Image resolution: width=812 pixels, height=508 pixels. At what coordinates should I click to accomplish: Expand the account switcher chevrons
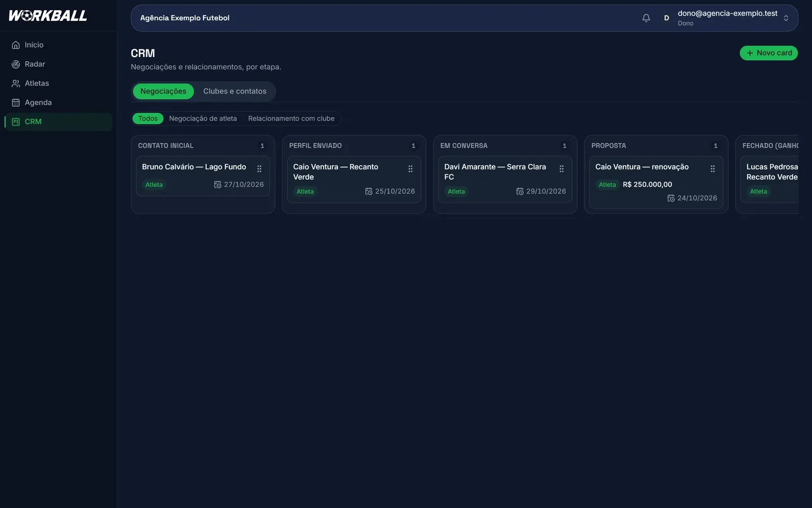[x=786, y=18]
